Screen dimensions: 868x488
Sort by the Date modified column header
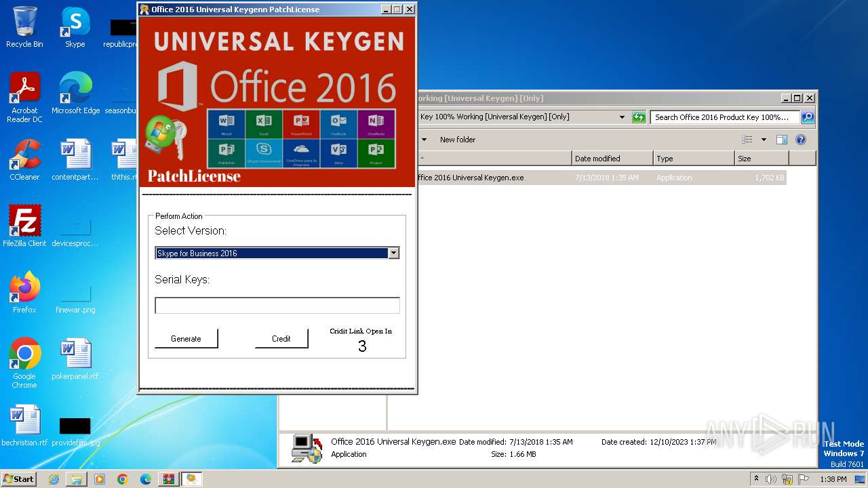click(x=612, y=159)
